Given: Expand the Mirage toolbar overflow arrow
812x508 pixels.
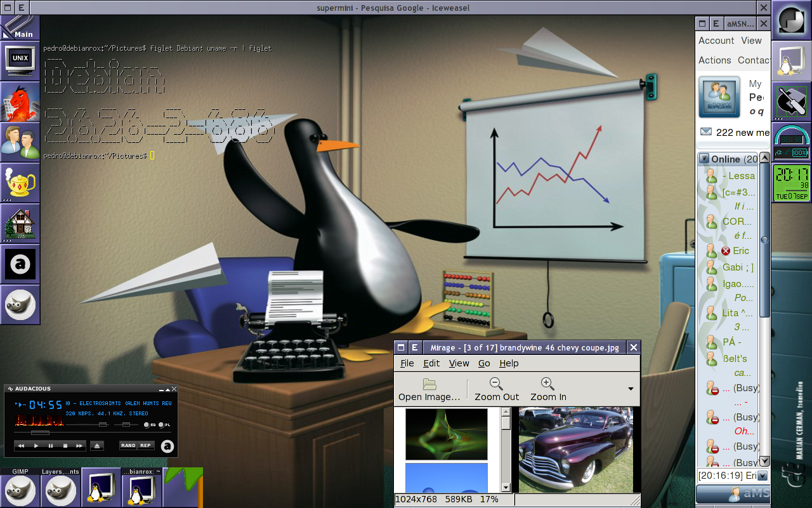Looking at the screenshot, I should pyautogui.click(x=631, y=389).
